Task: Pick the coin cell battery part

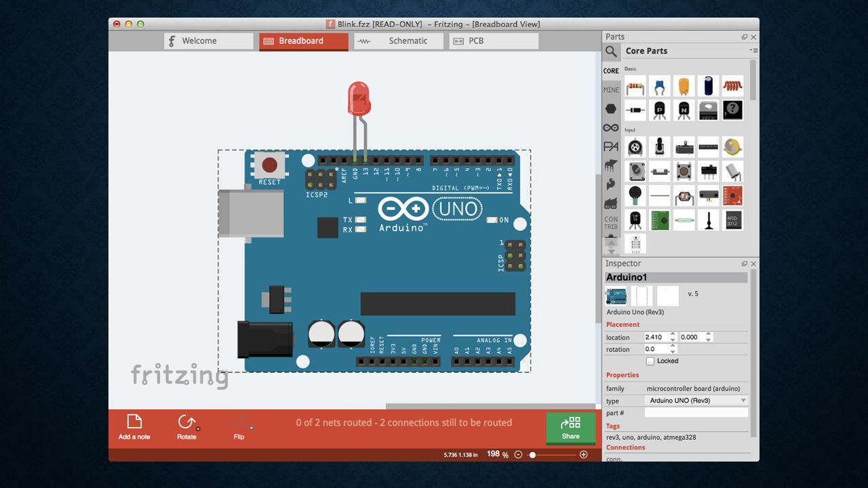Action: pyautogui.click(x=733, y=146)
